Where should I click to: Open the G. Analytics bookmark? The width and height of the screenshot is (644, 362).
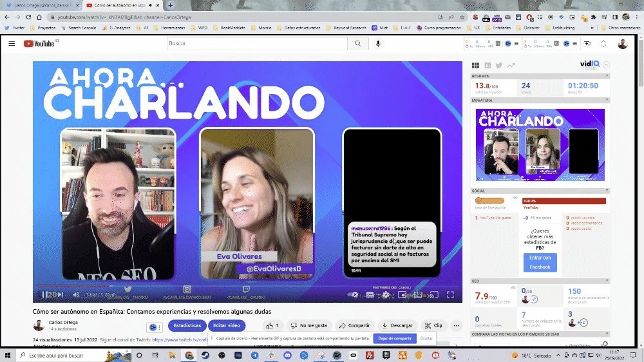tap(116, 28)
